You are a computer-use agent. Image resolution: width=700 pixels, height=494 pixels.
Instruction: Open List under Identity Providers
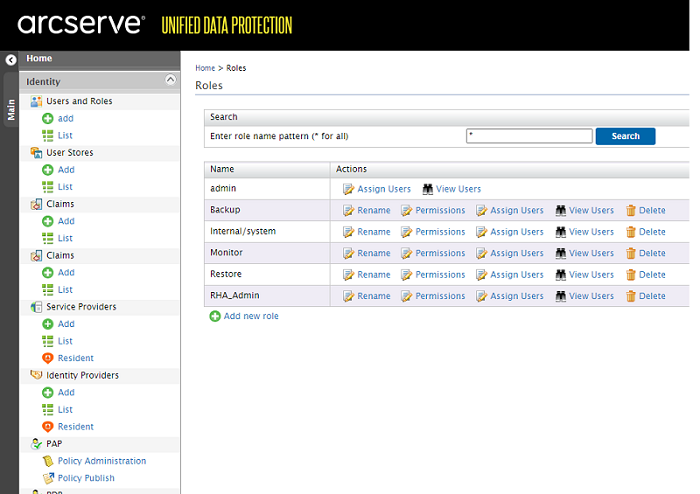(65, 409)
